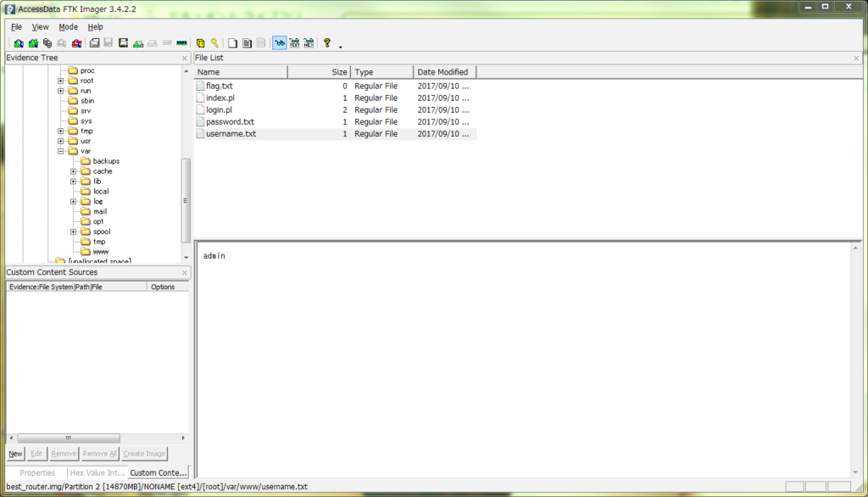Collapse the var folder node
Screen dimensions: 868x497
60,151
